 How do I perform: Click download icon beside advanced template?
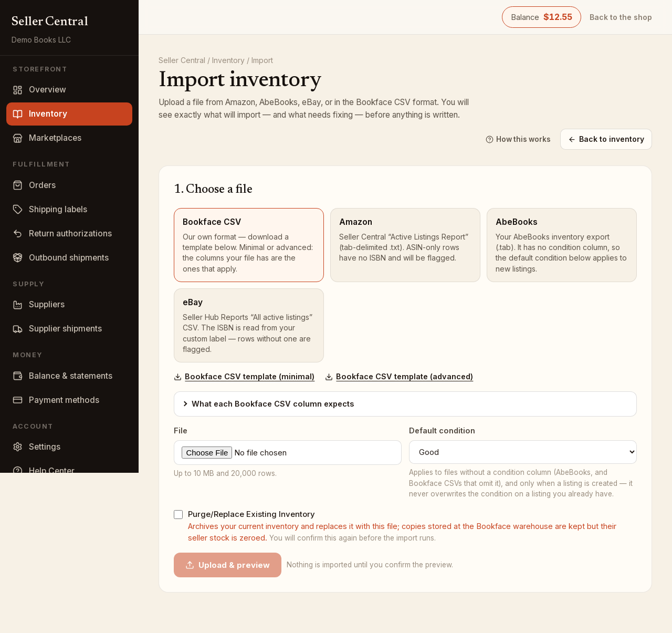pyautogui.click(x=329, y=377)
